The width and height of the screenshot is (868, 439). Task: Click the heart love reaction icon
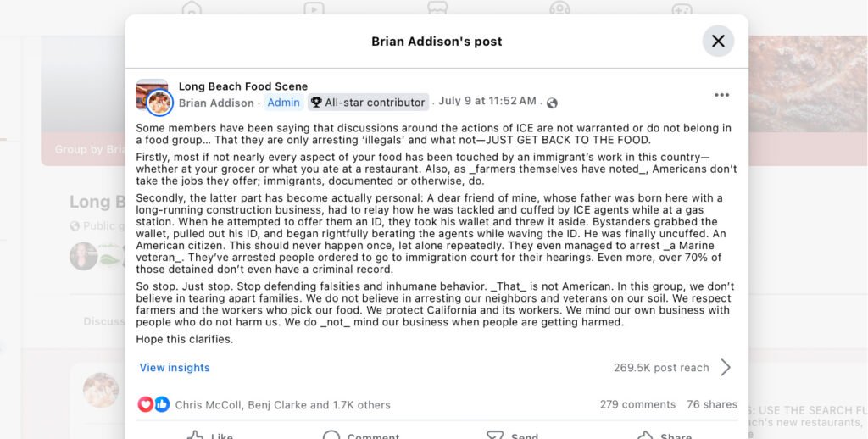pos(146,405)
